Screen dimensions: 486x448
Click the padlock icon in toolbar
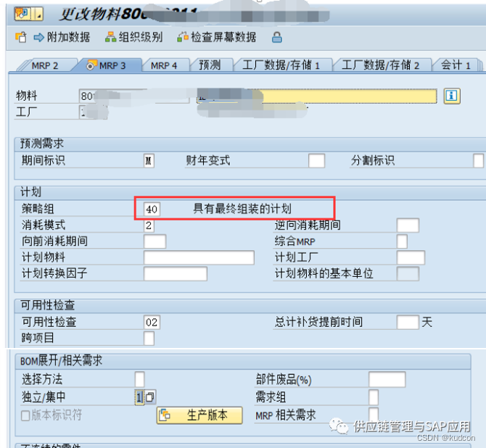[277, 38]
